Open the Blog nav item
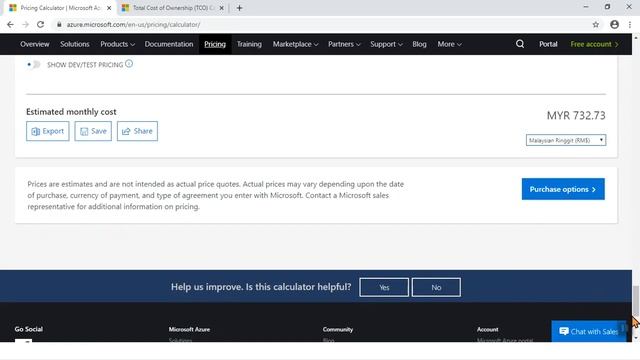The height and width of the screenshot is (360, 640). tap(419, 44)
